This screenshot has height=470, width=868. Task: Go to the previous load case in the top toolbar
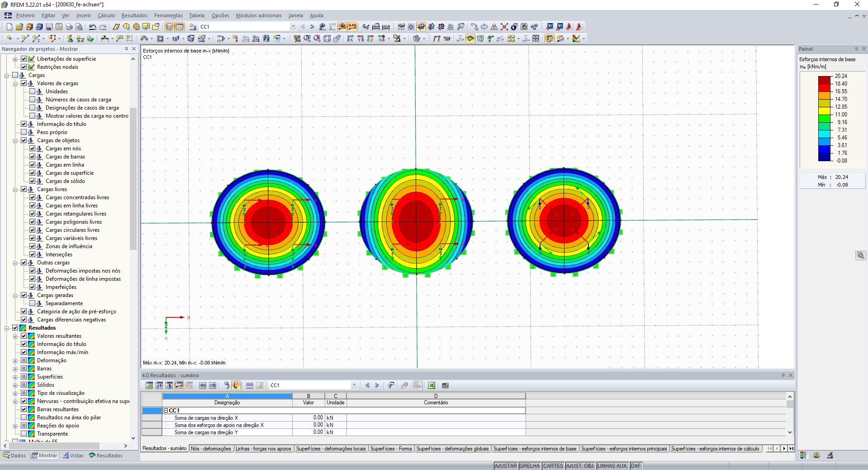click(x=303, y=27)
